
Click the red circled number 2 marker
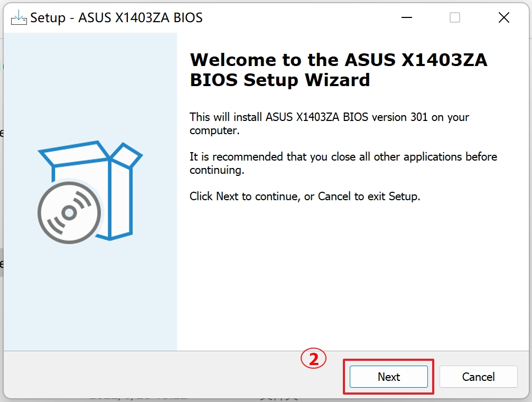[314, 359]
